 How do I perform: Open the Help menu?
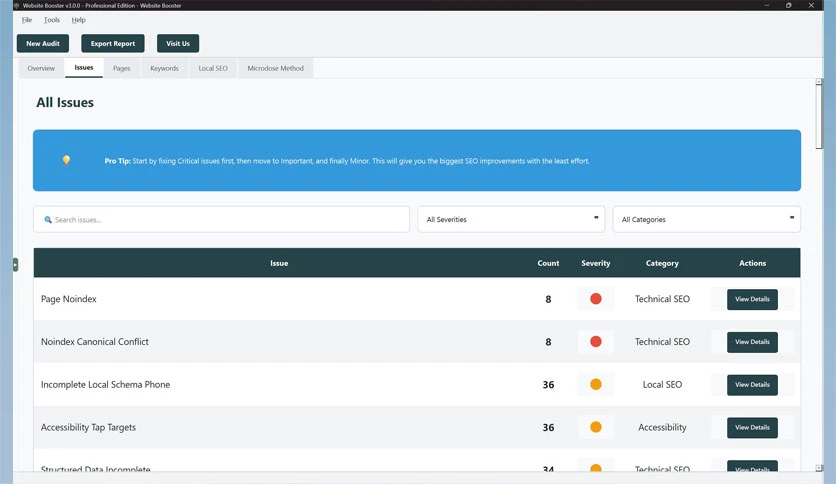pos(78,20)
